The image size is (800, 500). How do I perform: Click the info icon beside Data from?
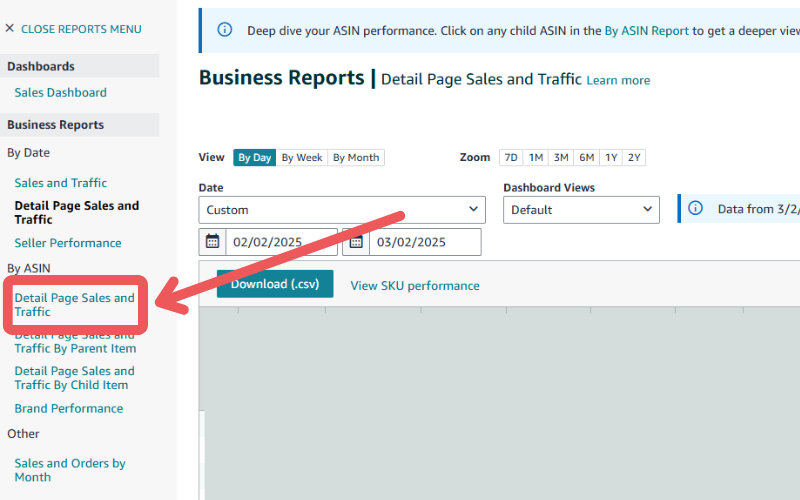697,209
